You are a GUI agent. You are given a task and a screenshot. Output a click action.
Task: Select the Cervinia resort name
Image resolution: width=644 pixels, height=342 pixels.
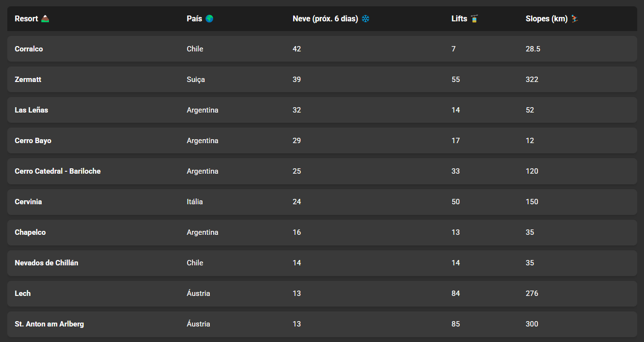29,202
